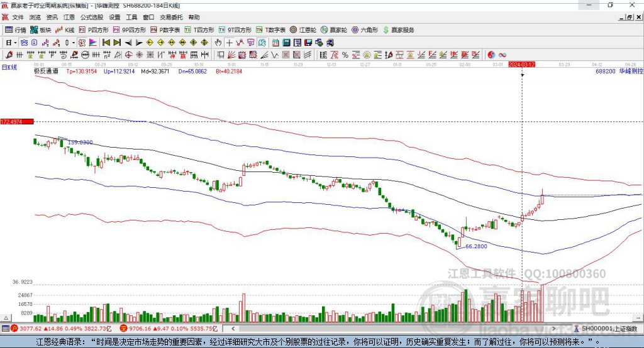Toggle the crosshair cursor
644x348 pixels.
coord(229,43)
